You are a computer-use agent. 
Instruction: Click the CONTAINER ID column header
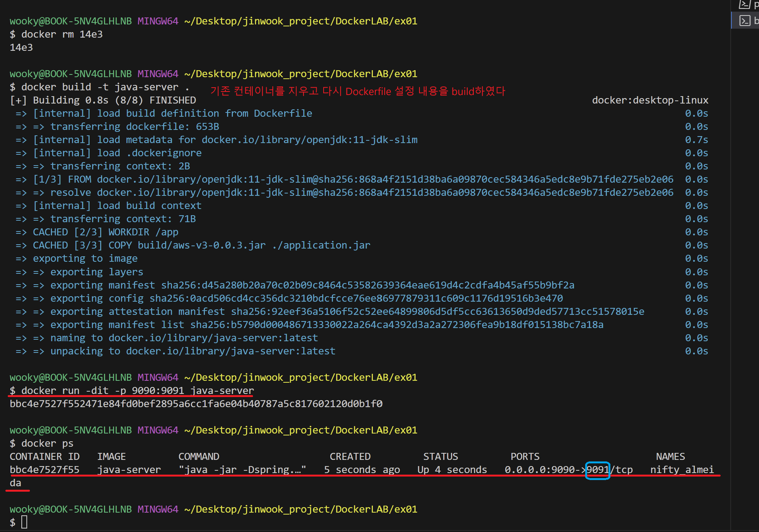45,456
